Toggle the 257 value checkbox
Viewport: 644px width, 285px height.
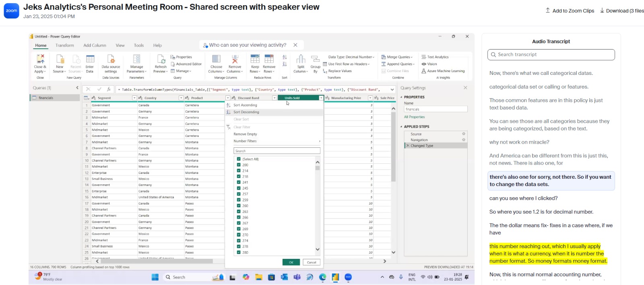pyautogui.click(x=239, y=194)
